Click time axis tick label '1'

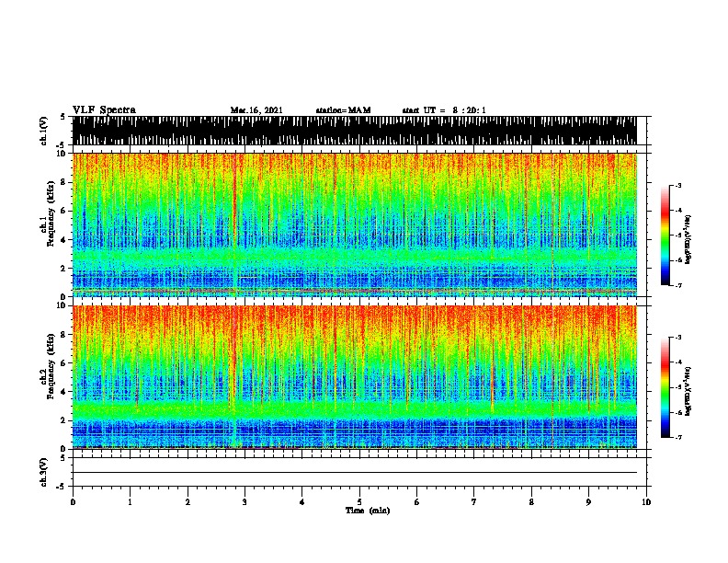click(x=130, y=501)
